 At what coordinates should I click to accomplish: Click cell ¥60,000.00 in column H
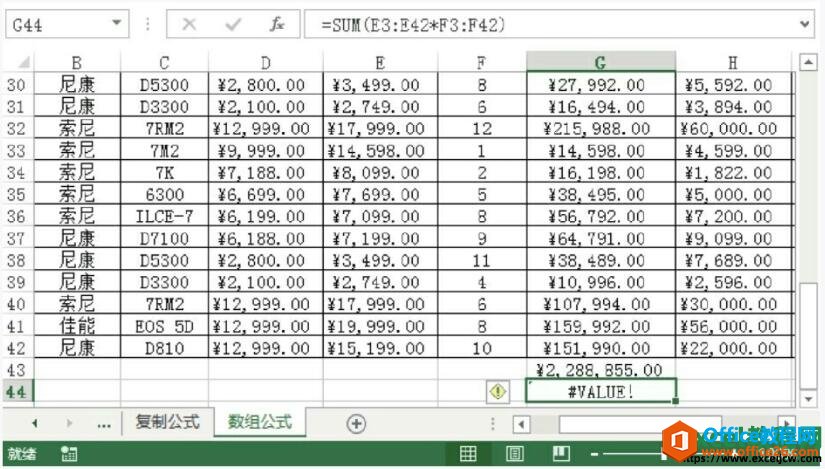pyautogui.click(x=733, y=128)
